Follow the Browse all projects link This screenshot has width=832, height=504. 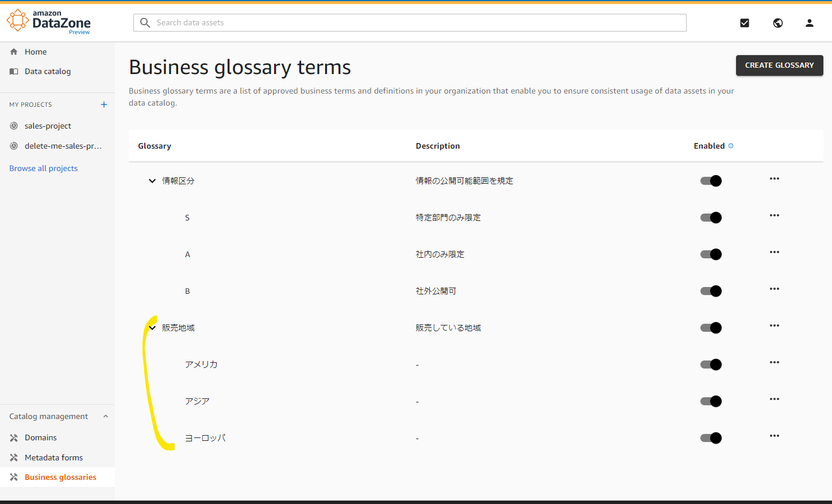point(44,168)
